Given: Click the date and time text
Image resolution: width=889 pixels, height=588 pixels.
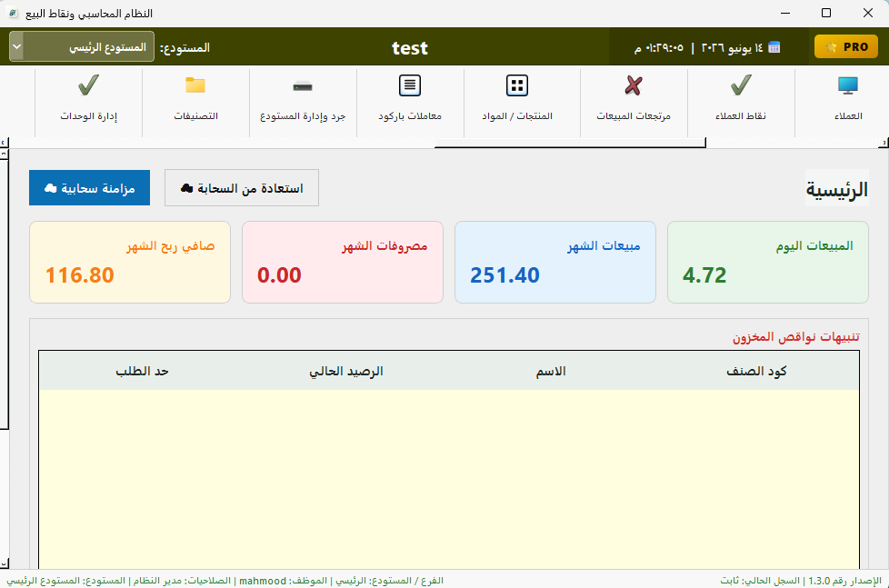Looking at the screenshot, I should pos(698,47).
